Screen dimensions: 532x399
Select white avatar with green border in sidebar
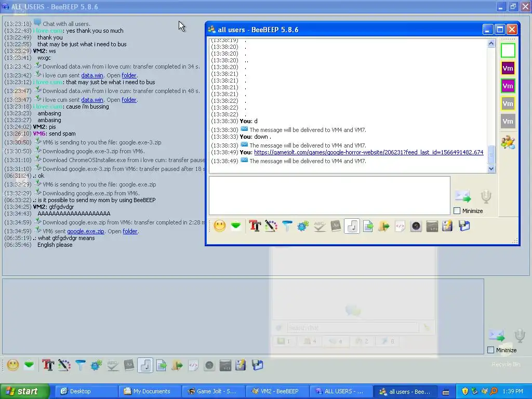pyautogui.click(x=508, y=50)
